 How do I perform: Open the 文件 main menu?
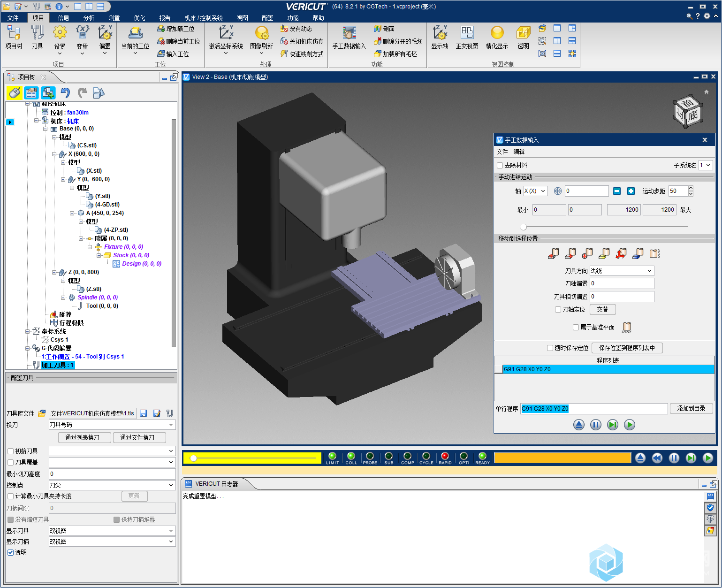[13, 18]
